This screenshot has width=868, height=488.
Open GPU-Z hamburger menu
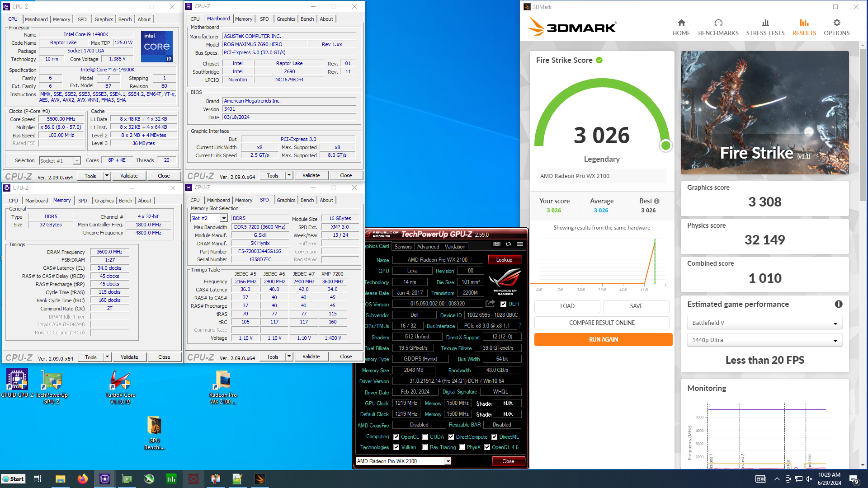click(520, 244)
